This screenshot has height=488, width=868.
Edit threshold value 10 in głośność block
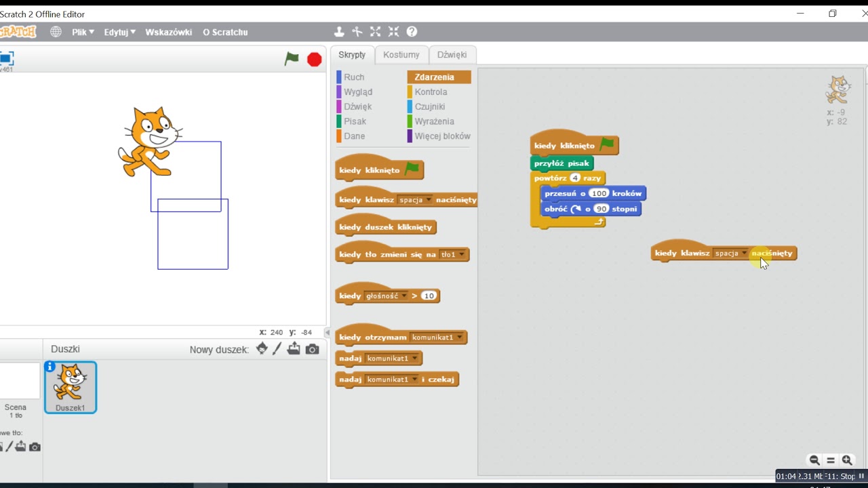[428, 296]
